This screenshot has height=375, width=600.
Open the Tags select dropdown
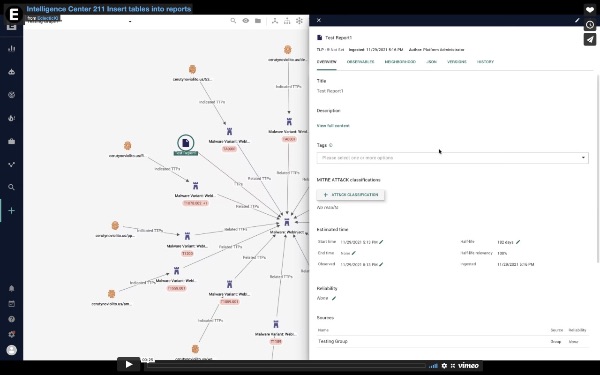point(453,158)
